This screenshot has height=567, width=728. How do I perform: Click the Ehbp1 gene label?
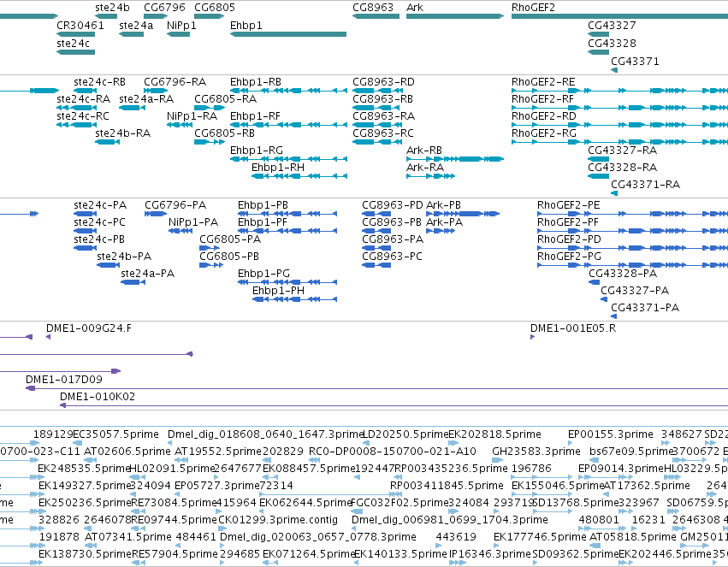tap(246, 25)
